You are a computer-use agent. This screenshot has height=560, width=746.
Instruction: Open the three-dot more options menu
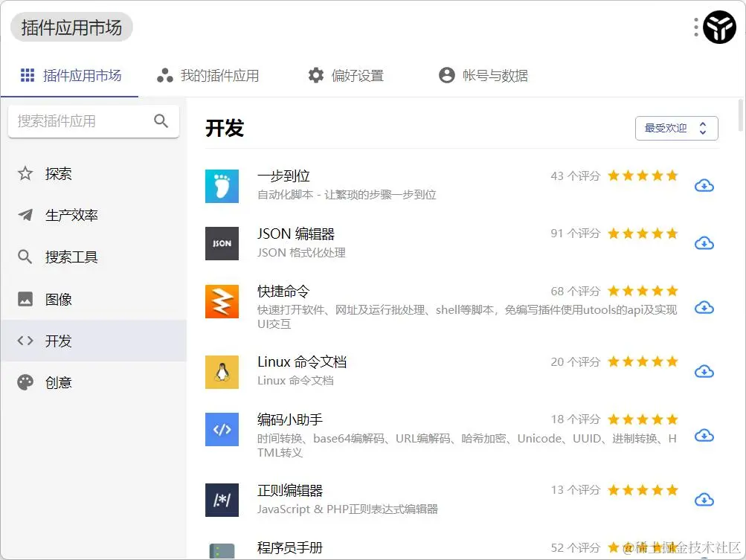[696, 27]
